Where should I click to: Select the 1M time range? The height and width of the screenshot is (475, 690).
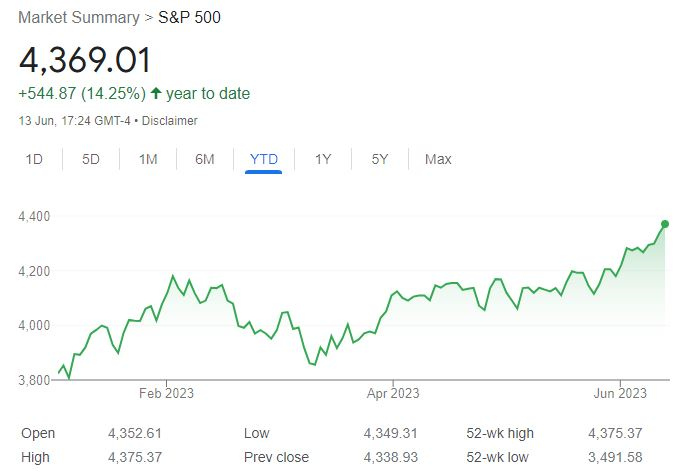148,159
